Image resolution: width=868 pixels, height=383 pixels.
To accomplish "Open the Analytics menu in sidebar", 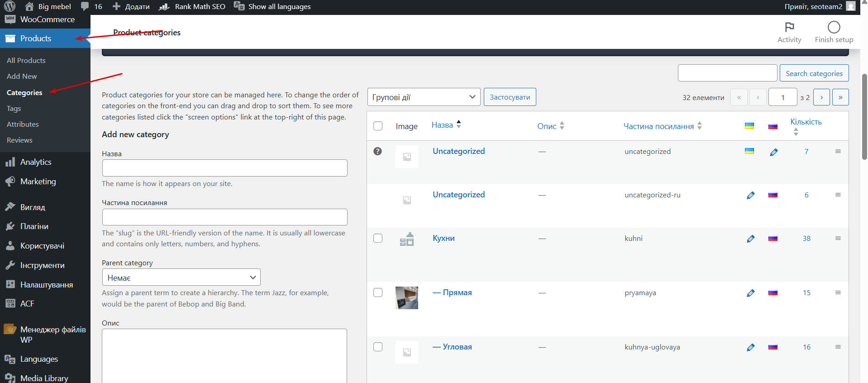I will click(x=36, y=162).
